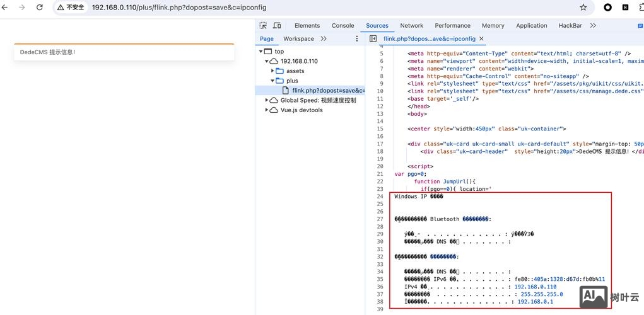Bookmark this page with the star icon

583,8
